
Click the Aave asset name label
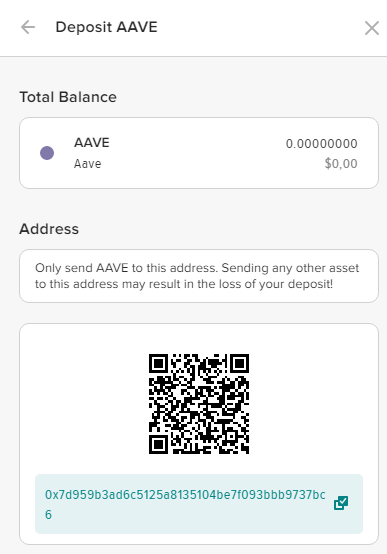click(x=88, y=164)
